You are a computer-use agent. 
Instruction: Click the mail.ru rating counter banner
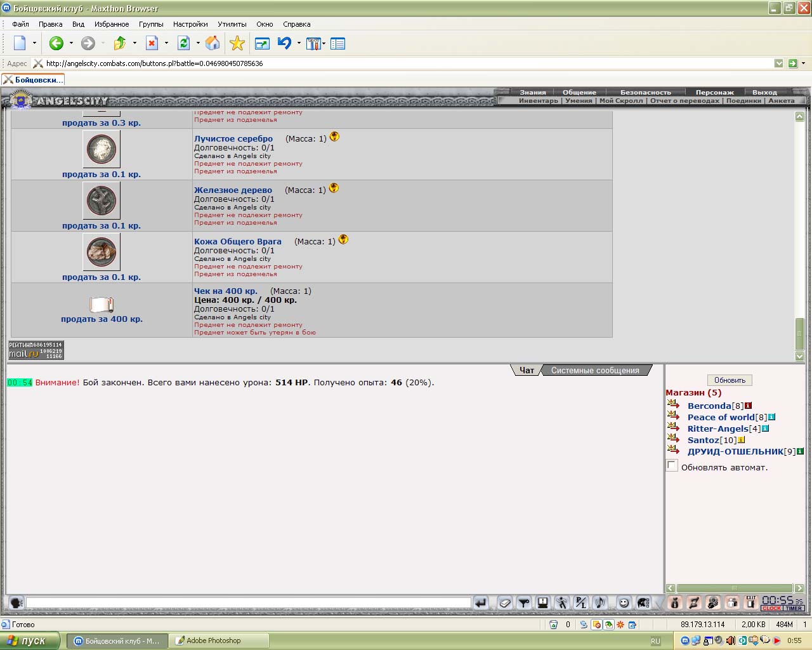point(36,350)
